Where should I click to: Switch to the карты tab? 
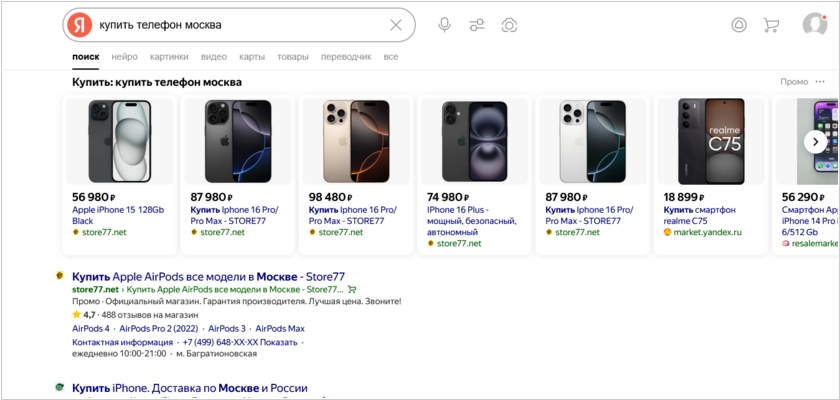pos(252,57)
